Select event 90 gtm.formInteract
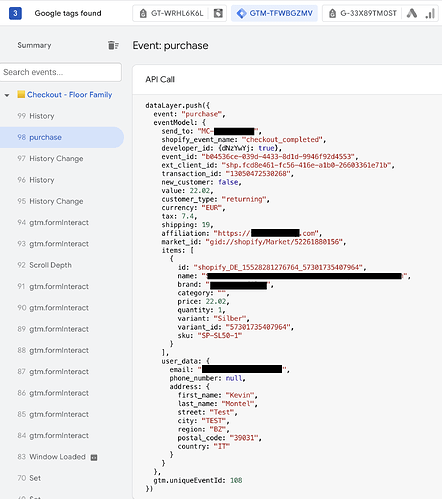Viewport: 442px width, 499px height. [62, 308]
